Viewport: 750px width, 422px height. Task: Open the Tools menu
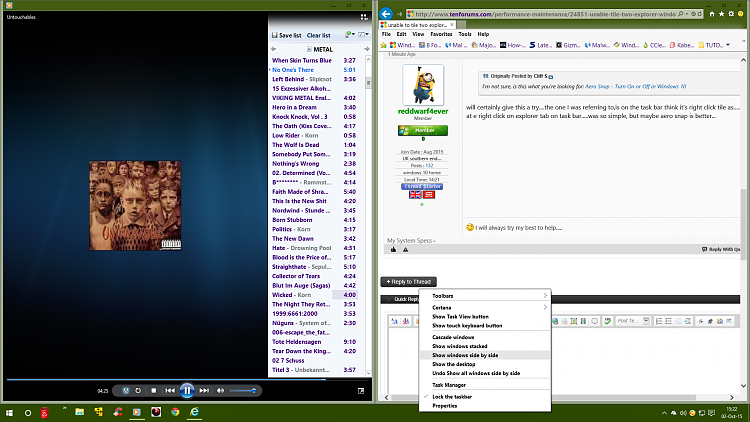pyautogui.click(x=465, y=34)
